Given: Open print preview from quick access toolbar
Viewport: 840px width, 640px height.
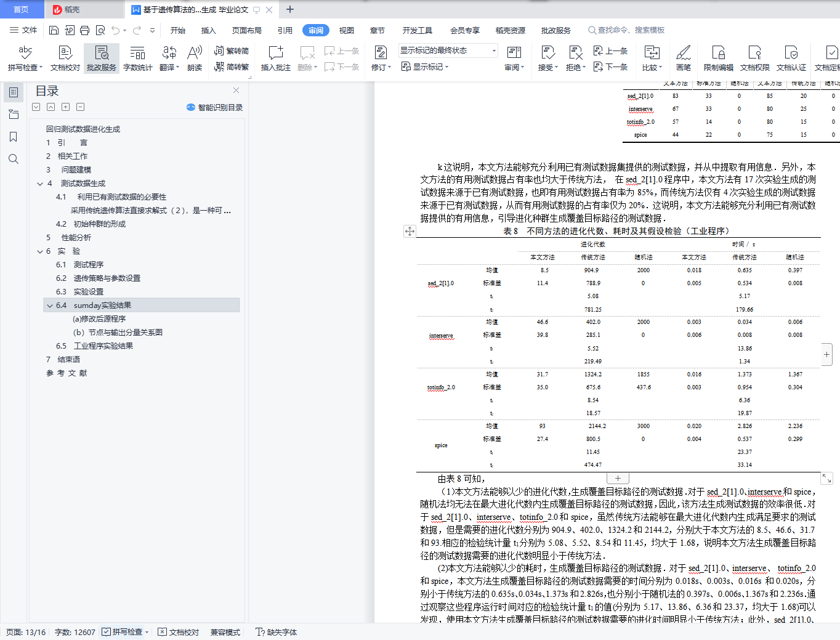Looking at the screenshot, I should click(100, 30).
